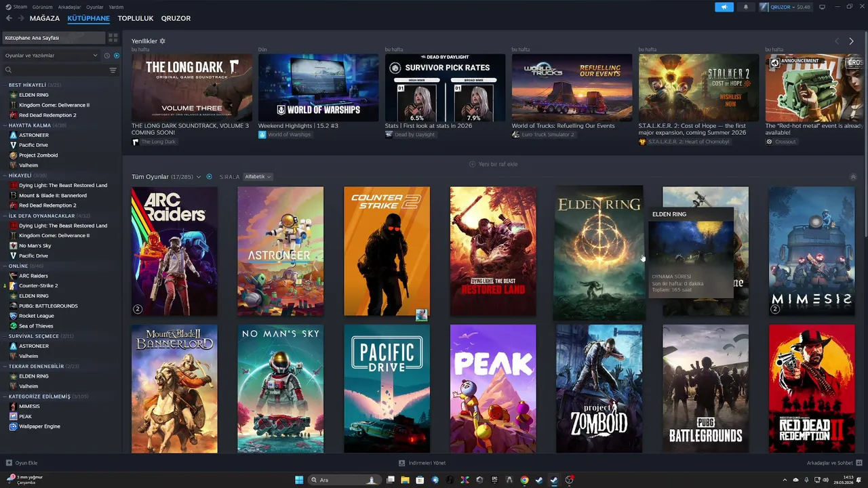The height and width of the screenshot is (488, 868).
Task: Show next Yenilikler news items
Action: click(852, 41)
